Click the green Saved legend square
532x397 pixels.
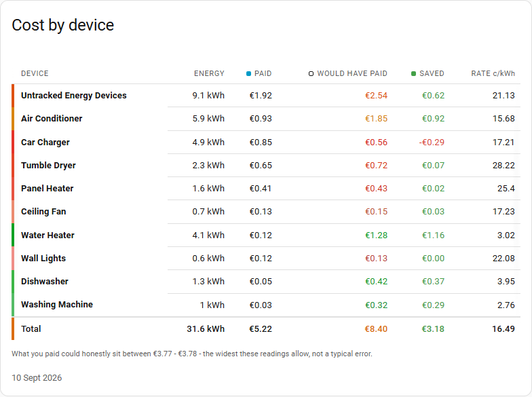pos(414,73)
